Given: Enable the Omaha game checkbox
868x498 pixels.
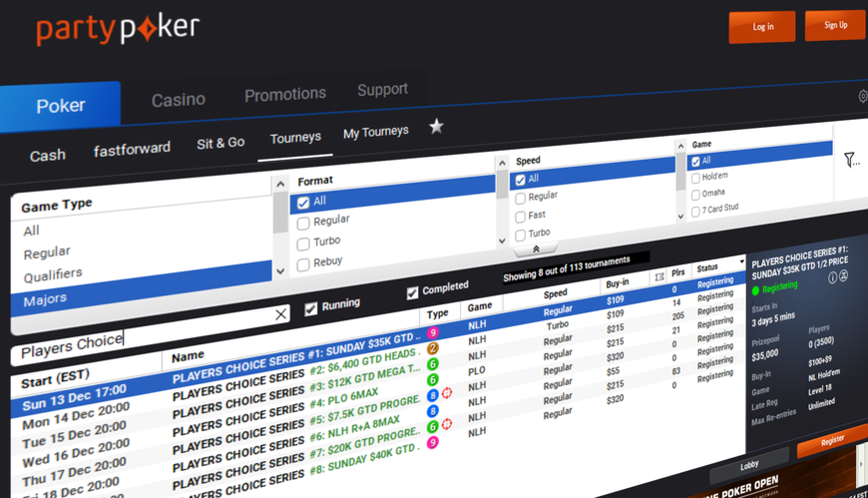Looking at the screenshot, I should [695, 195].
